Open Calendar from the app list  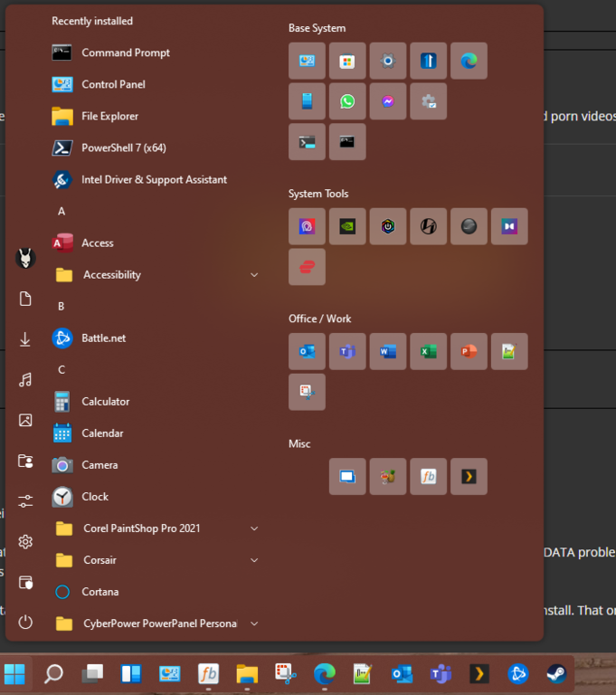pyautogui.click(x=155, y=433)
